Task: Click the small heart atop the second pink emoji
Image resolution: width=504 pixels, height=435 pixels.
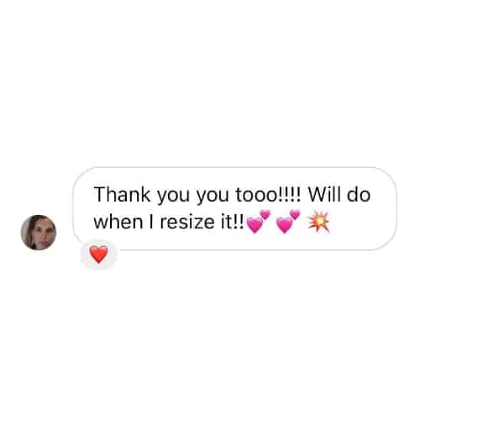Action: pyautogui.click(x=295, y=214)
